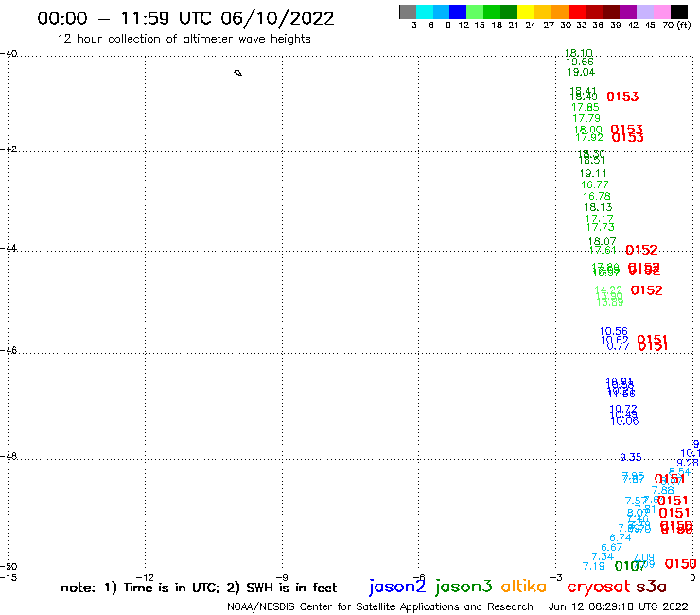This screenshot has height=615, width=700.
Task: Select the cyan swatch above the 6 label
Action: coord(425,11)
